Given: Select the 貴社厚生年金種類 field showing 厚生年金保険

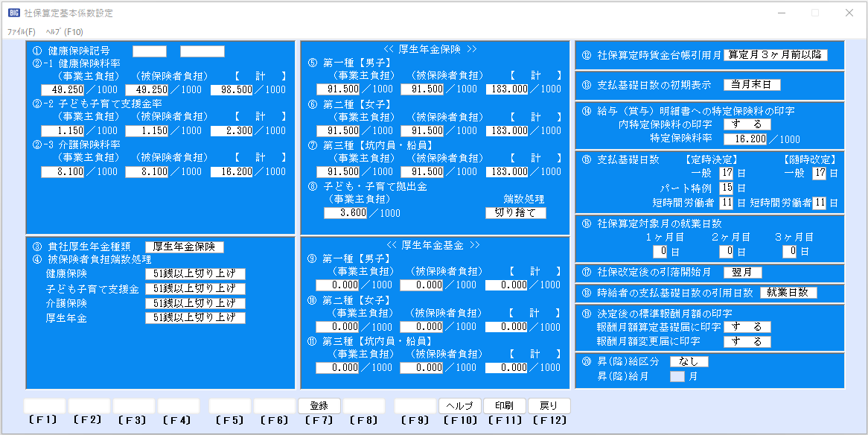Looking at the screenshot, I should coord(184,247).
